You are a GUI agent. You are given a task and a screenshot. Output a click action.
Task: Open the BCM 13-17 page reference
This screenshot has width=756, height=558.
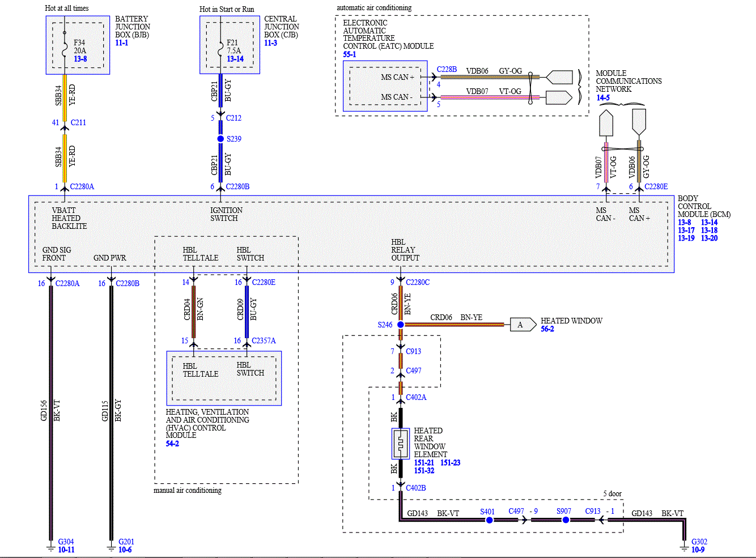686,230
